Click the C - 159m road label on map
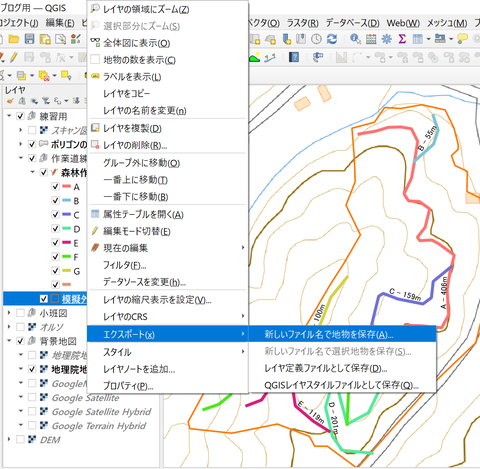Screen dimensions: 480x469 pyautogui.click(x=405, y=295)
